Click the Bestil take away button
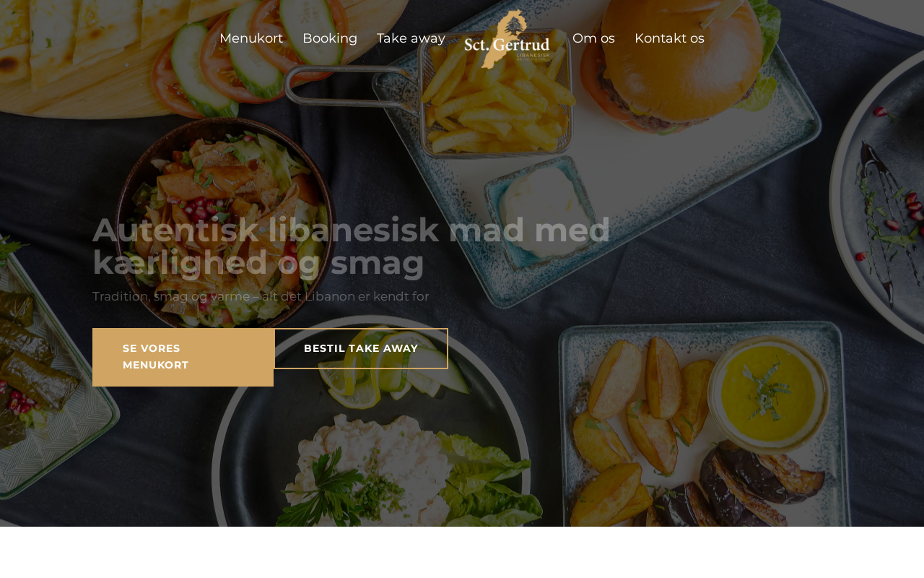The height and width of the screenshot is (578, 924). pyautogui.click(x=361, y=348)
